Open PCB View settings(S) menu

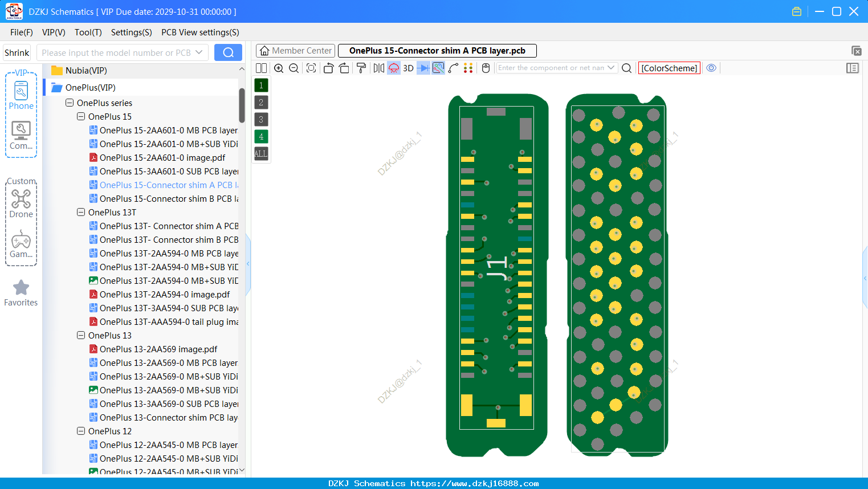pos(200,32)
